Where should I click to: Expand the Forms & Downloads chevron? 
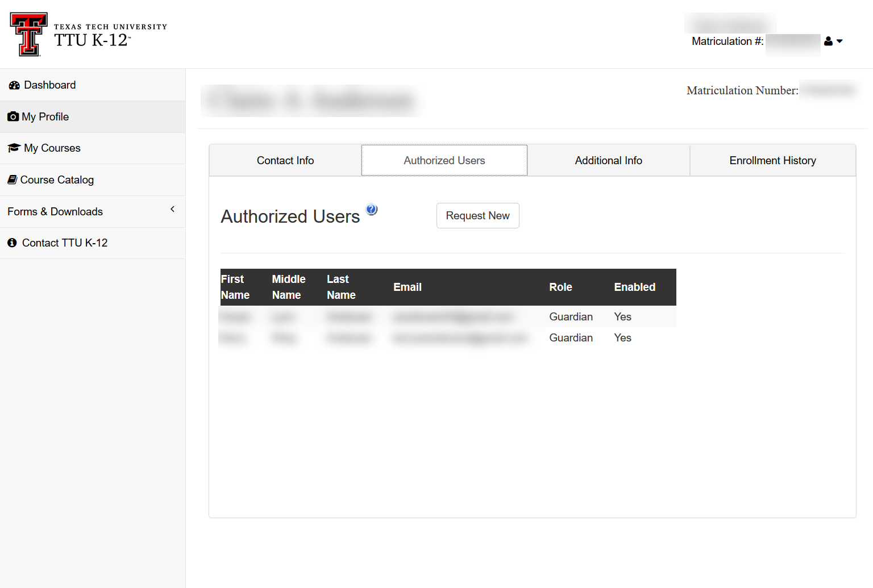(172, 210)
